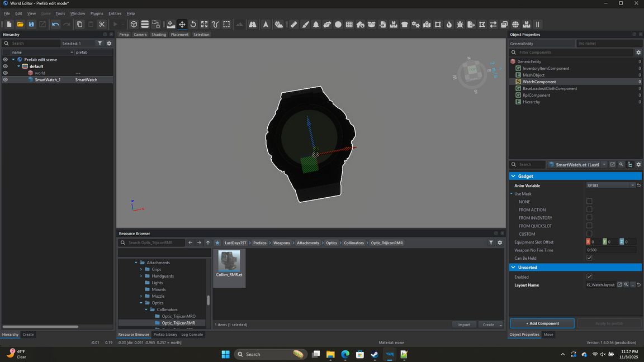Select the Rotate tool icon
Viewport: 644px width, 362px height.
click(193, 25)
